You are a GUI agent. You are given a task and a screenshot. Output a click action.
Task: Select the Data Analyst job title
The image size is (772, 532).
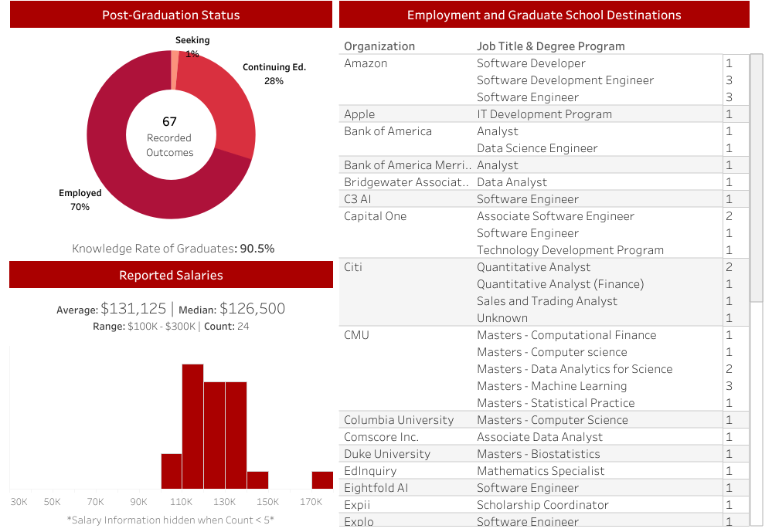coord(512,182)
